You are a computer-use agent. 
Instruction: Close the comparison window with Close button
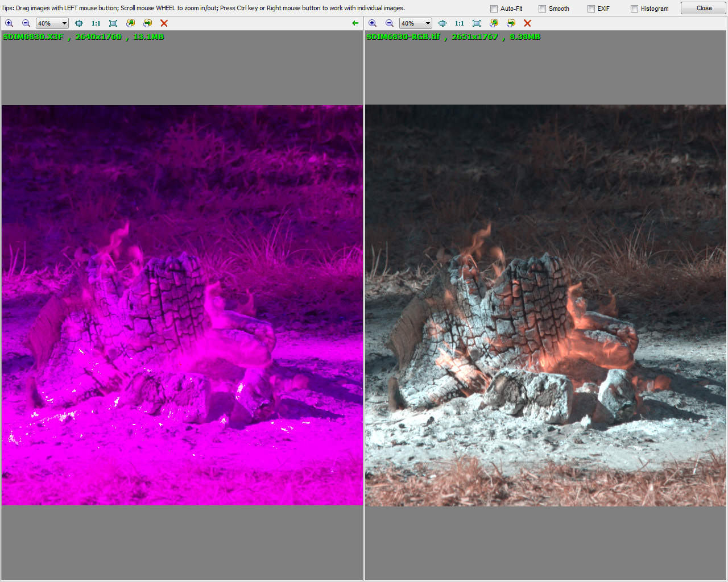coord(704,8)
